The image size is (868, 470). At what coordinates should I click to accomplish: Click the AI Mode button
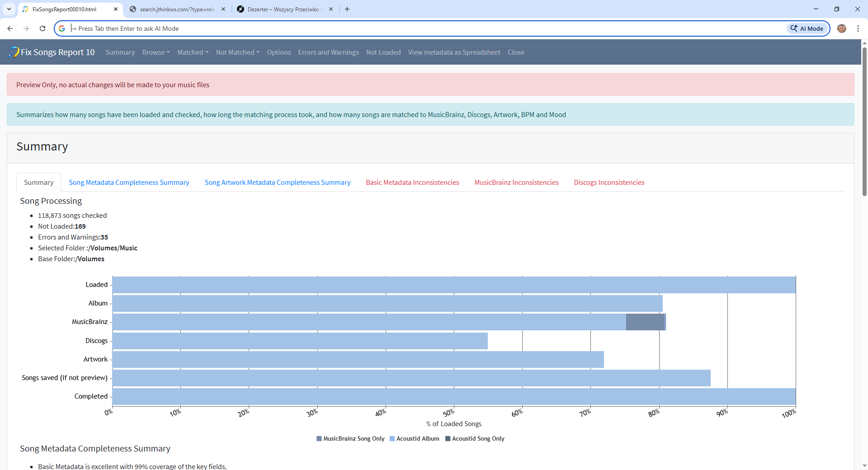click(807, 28)
